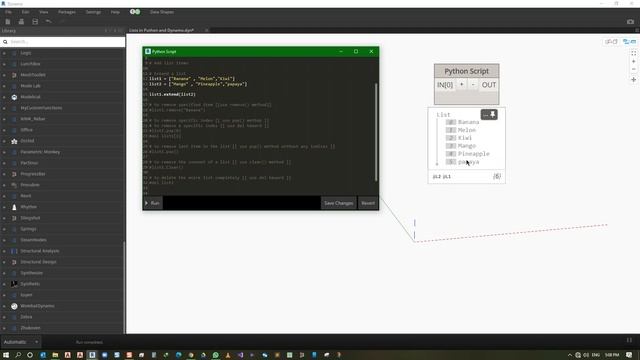Click the Undo toolbar icon
Image resolution: width=640 pixels, height=360 pixels.
click(x=49, y=21)
